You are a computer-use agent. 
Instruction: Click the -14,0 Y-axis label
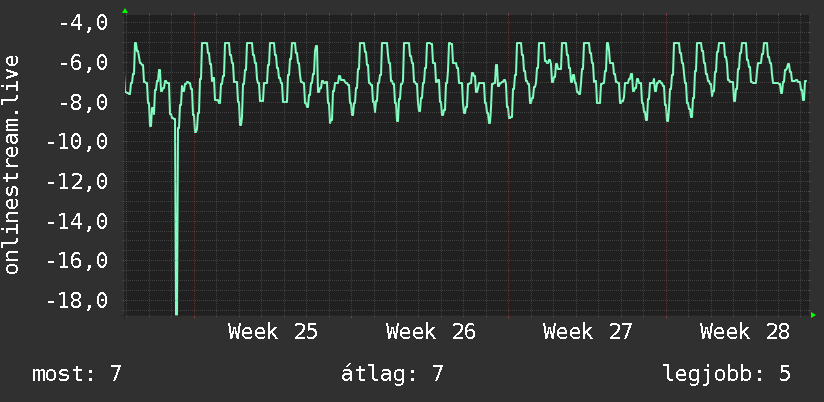[78, 222]
